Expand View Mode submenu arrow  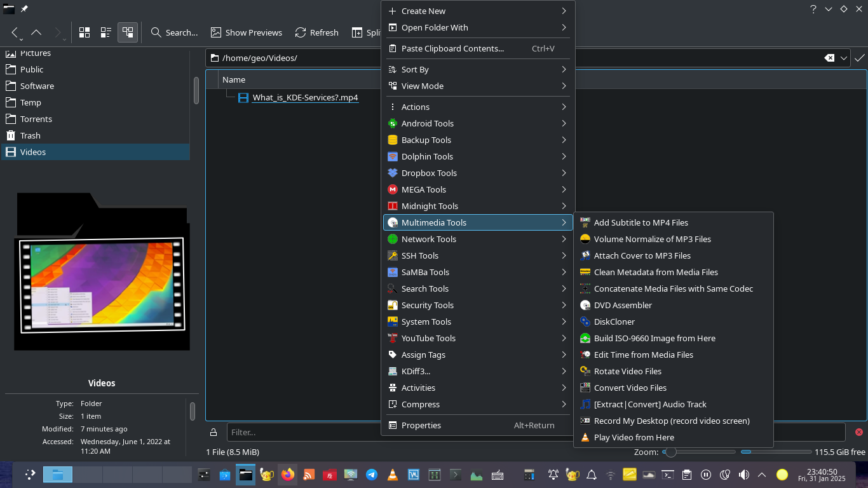pos(564,86)
